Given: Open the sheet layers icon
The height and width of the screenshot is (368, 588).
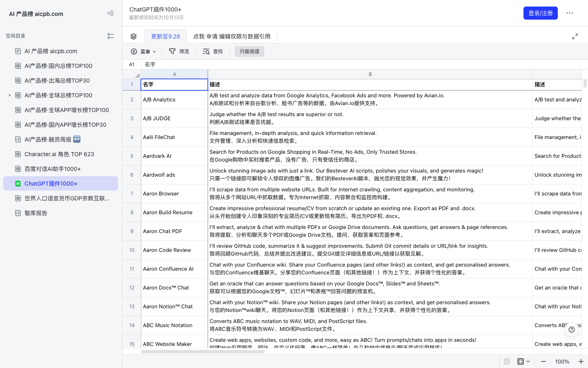Looking at the screenshot, I should pos(134,36).
